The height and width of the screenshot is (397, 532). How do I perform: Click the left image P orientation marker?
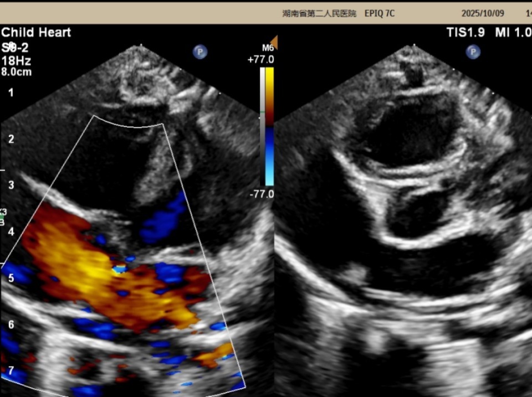200,52
